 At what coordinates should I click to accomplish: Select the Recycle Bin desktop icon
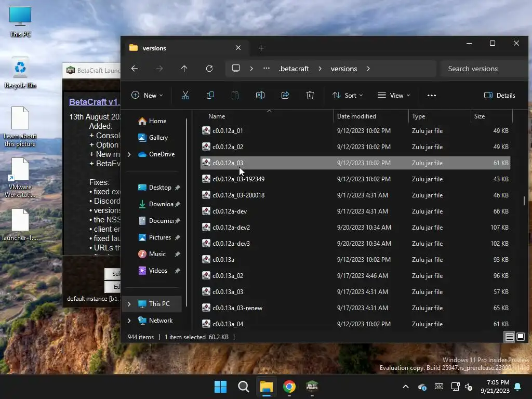point(20,73)
